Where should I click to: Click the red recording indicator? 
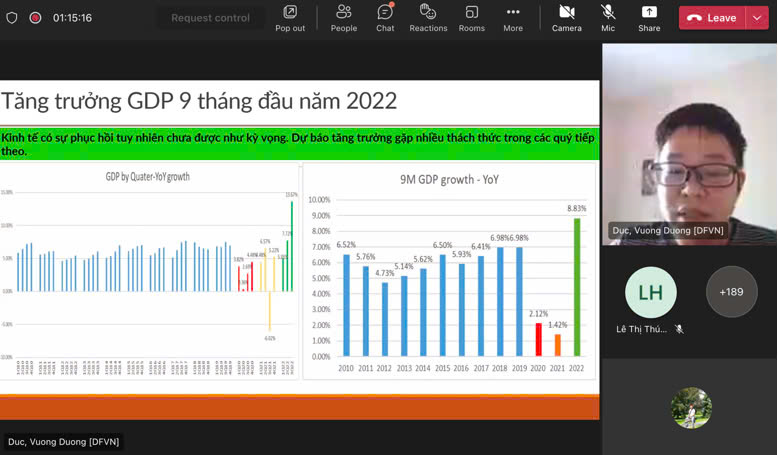point(35,18)
